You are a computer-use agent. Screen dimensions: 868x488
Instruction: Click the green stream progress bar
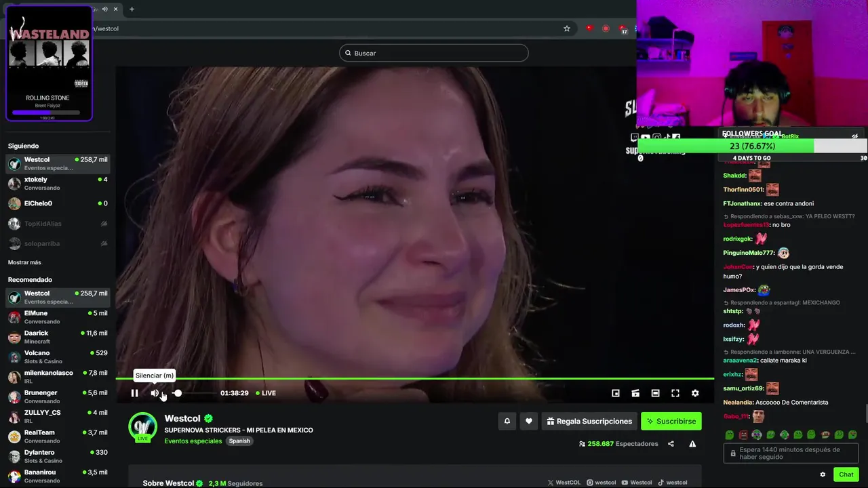pyautogui.click(x=414, y=379)
